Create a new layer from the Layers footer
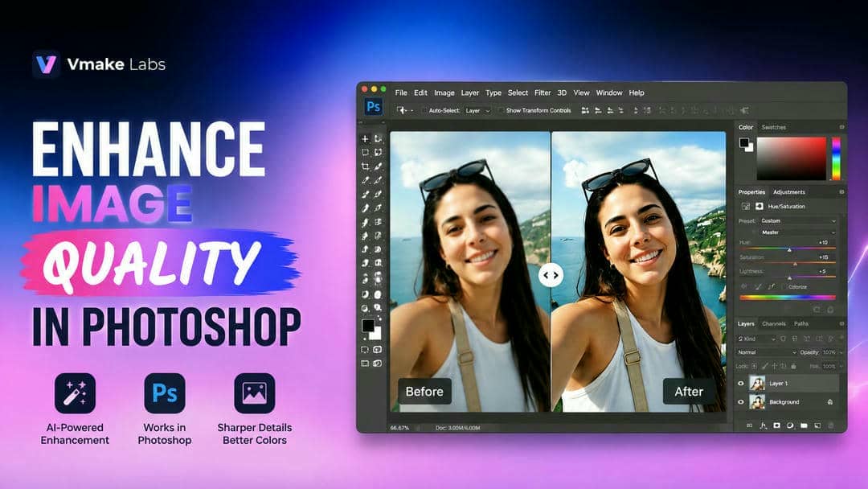This screenshot has width=868, height=489. tap(817, 425)
